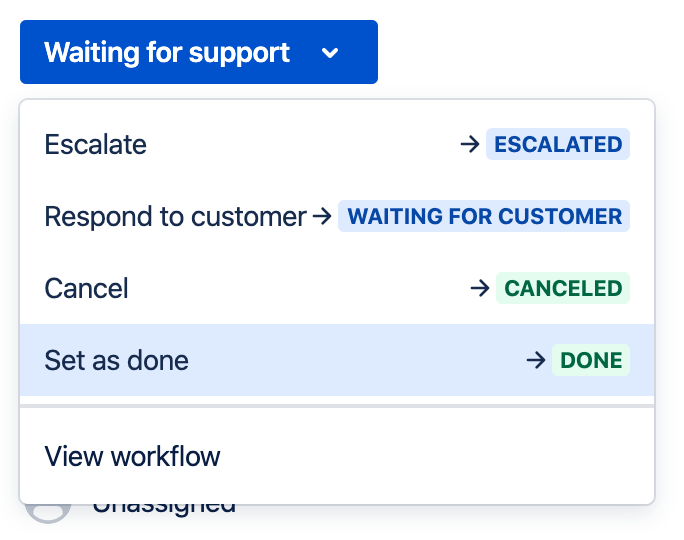Click the chevron on the status dropdown

coord(331,53)
